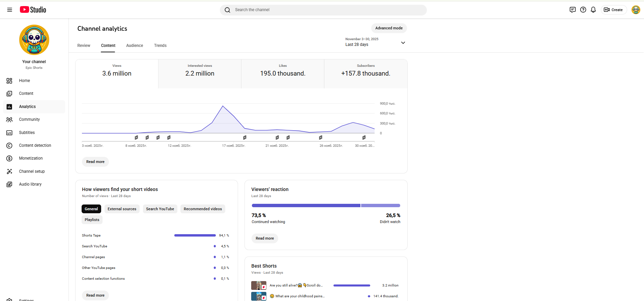Open the notifications bell
Image resolution: width=644 pixels, height=301 pixels.
(x=593, y=10)
